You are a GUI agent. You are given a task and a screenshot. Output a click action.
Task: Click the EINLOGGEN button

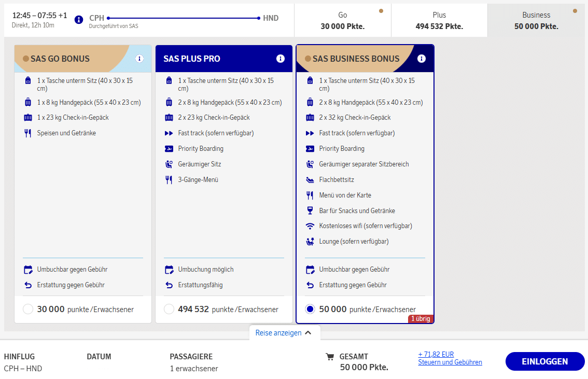click(x=544, y=361)
